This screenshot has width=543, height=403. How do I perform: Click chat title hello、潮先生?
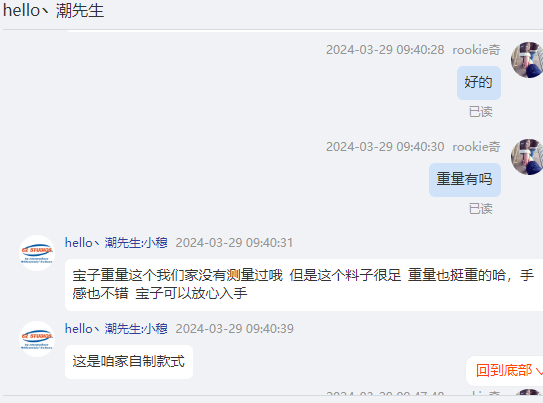54,10
